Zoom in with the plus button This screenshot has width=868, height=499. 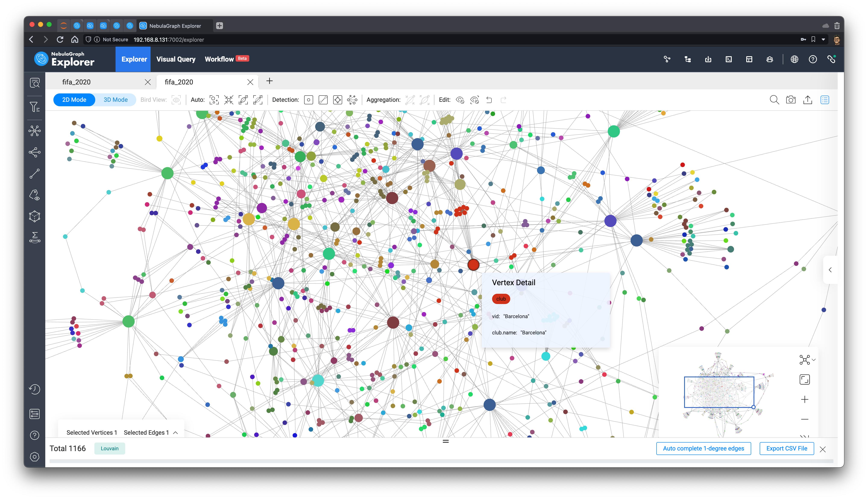coord(805,399)
